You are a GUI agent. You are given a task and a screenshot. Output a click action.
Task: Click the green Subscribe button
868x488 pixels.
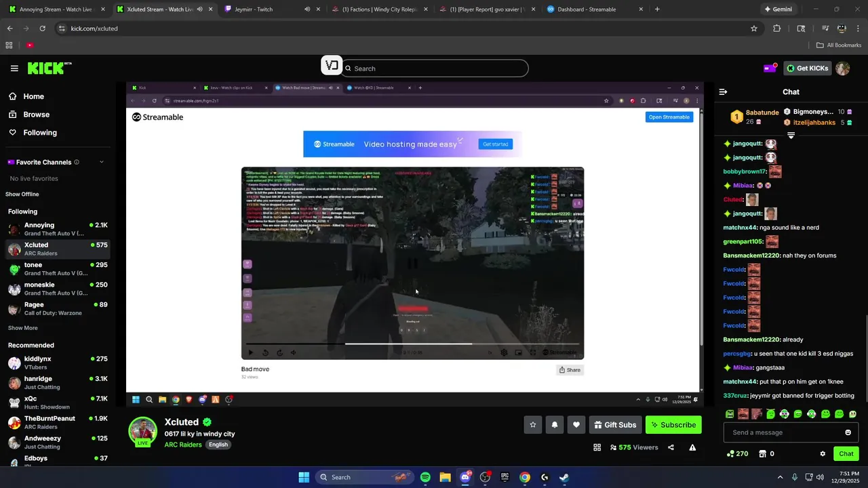tap(673, 425)
